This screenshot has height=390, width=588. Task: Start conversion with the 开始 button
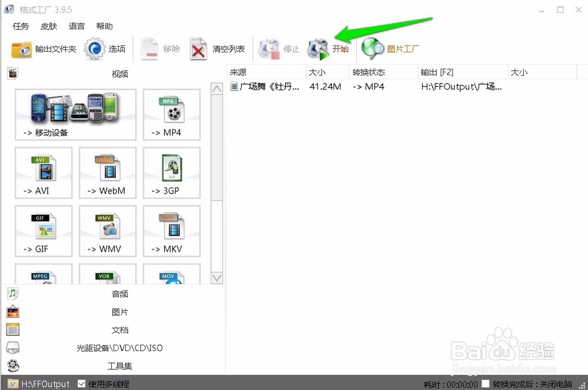coord(328,49)
